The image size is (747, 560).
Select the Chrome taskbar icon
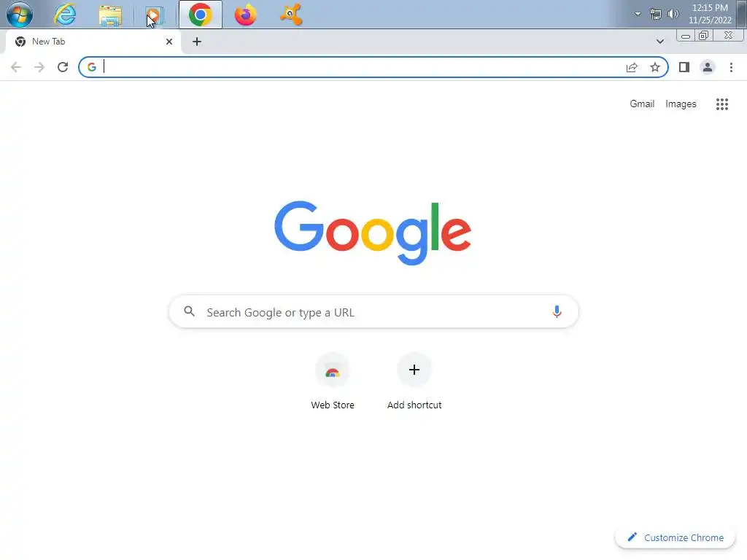pos(200,15)
